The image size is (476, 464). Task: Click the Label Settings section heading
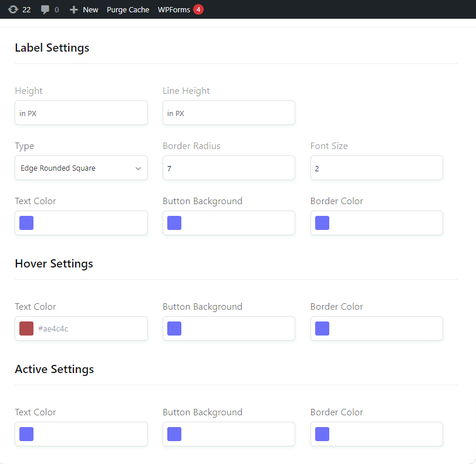[x=52, y=48]
